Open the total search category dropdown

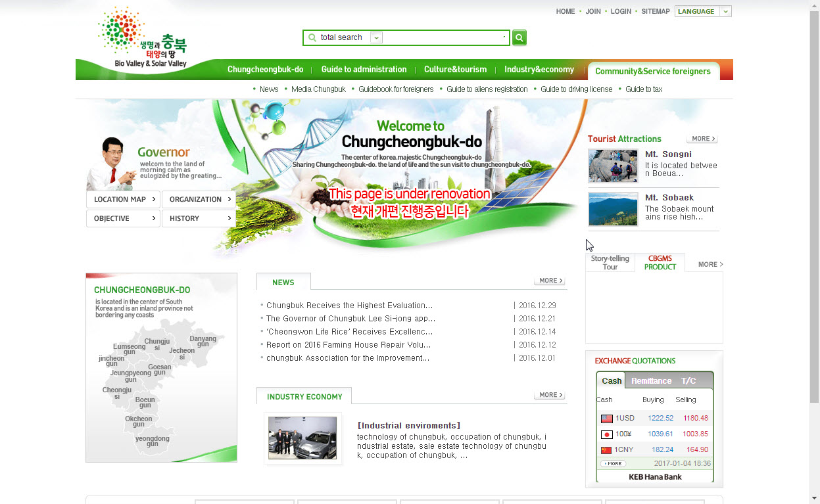click(376, 38)
